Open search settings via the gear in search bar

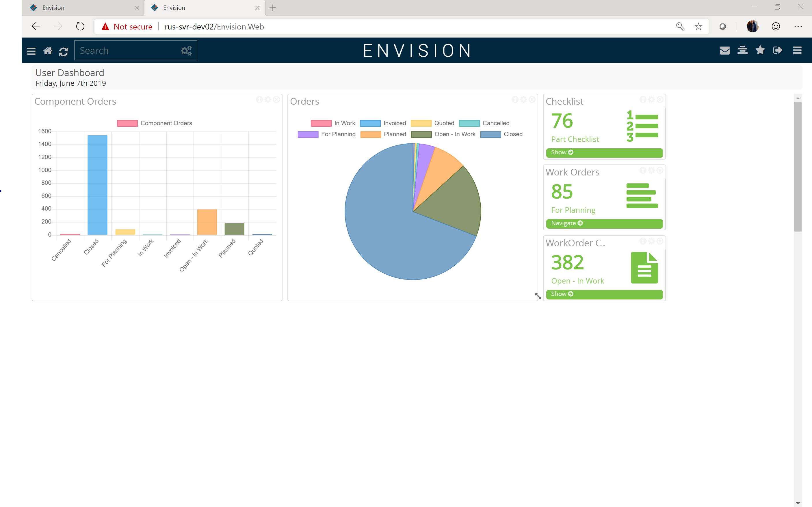tap(186, 50)
